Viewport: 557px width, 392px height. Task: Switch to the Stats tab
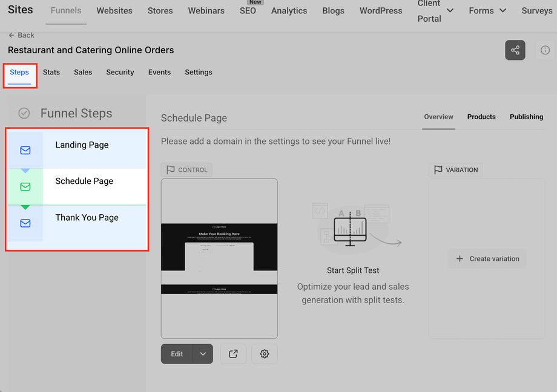(x=51, y=72)
